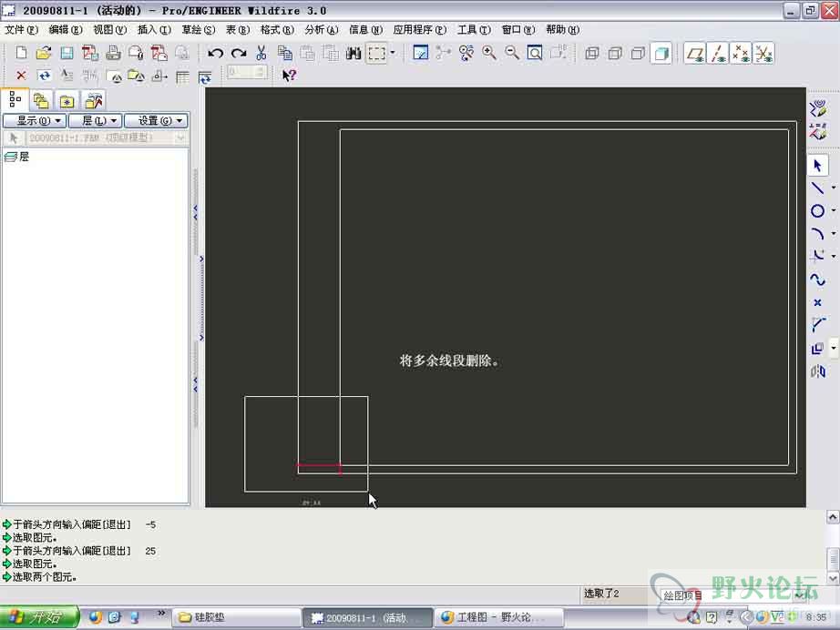Open the 格式 menu
The image size is (840, 630).
click(x=277, y=29)
